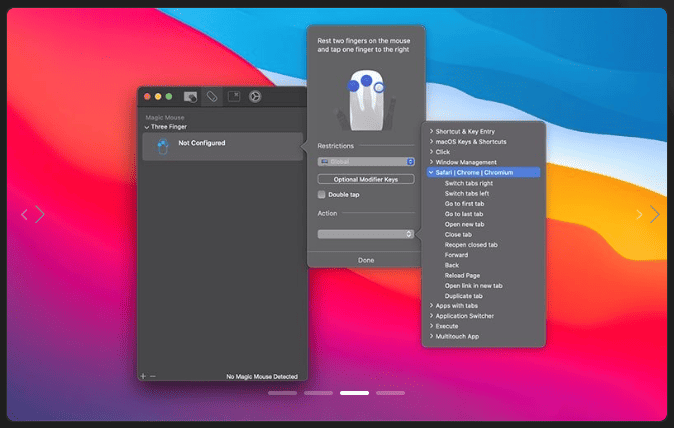Go to previous slide with left-pointing chevron
674x428 pixels.
pos(25,214)
